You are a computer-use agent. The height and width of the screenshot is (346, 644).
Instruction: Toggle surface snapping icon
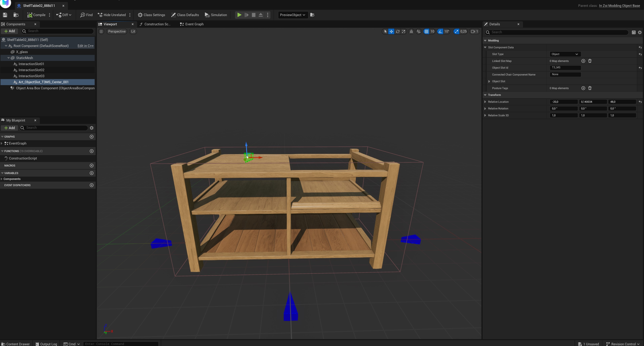coord(419,31)
